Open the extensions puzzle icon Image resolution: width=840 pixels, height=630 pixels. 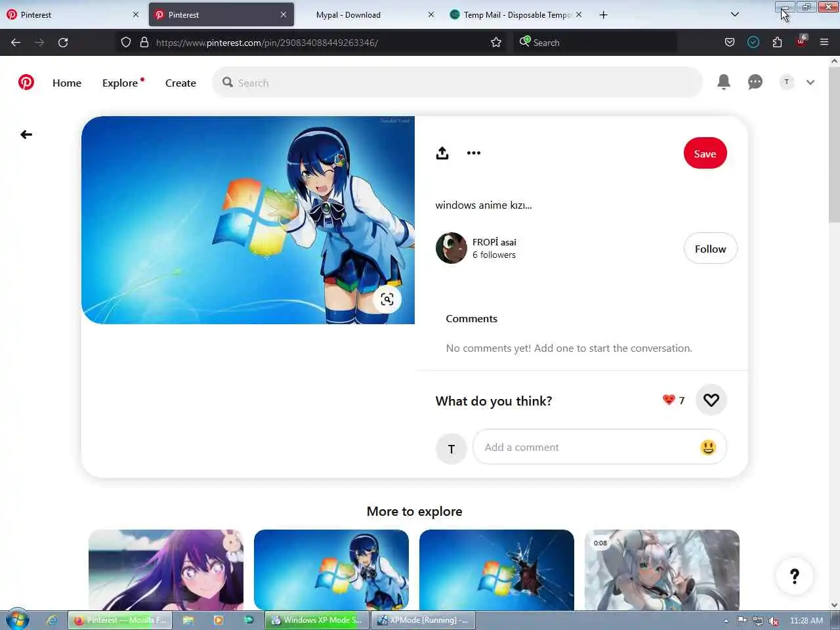(x=777, y=43)
